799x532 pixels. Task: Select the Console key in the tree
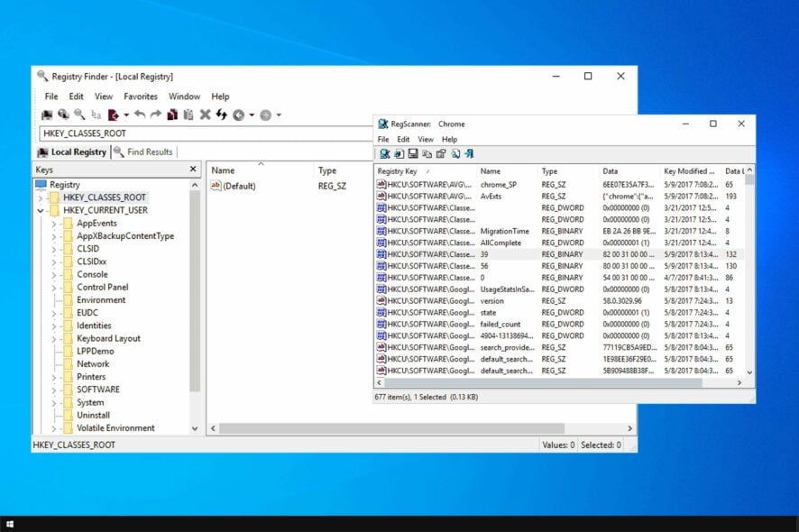[x=92, y=274]
